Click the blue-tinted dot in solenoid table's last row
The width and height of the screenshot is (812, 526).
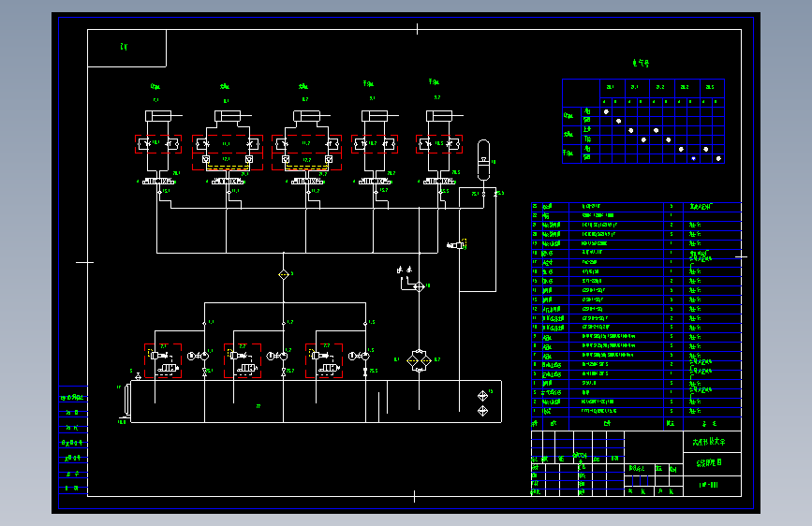(x=694, y=158)
